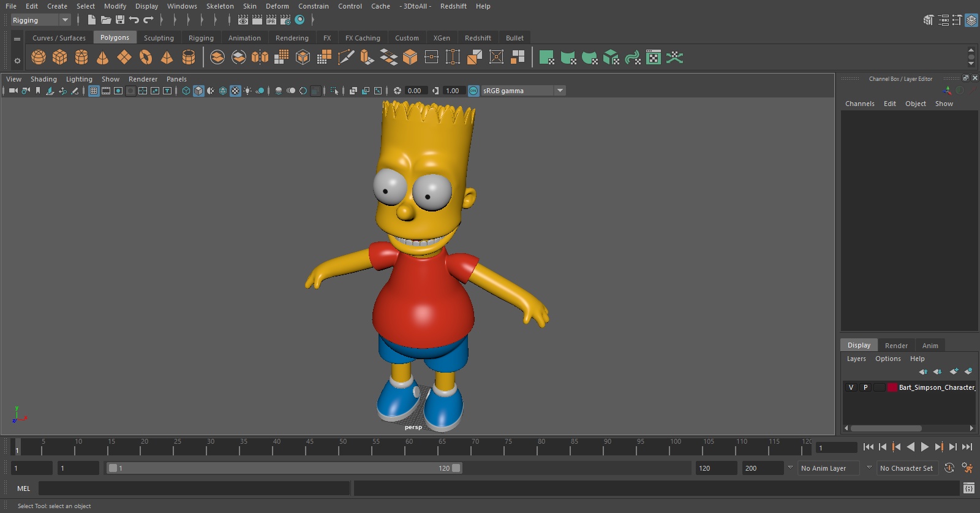
Task: Click the green planar UV mapping icon
Action: (547, 58)
